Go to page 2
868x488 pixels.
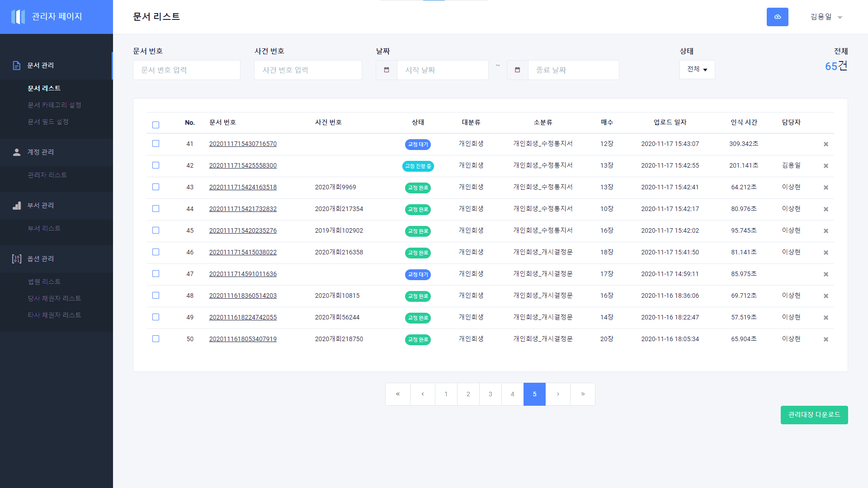pyautogui.click(x=468, y=394)
